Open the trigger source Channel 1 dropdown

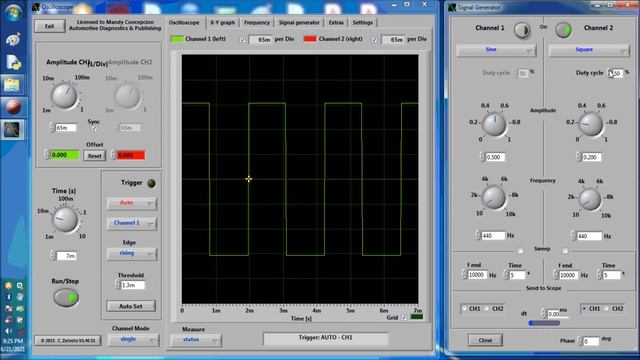click(131, 223)
